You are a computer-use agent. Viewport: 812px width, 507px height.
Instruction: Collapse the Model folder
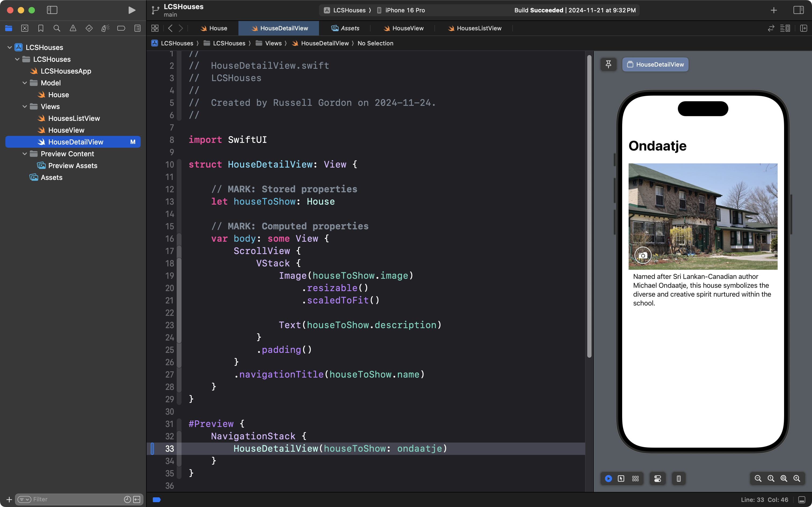pos(24,83)
